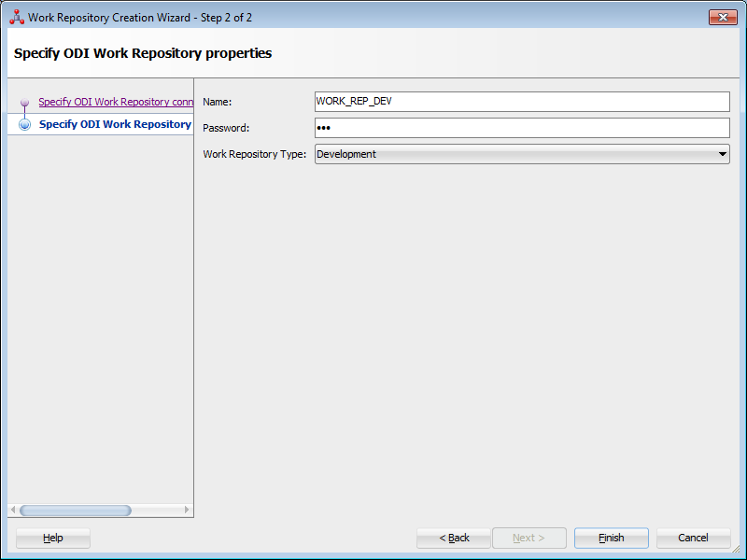
Task: Click the wizard icon in the title bar
Action: [15, 17]
